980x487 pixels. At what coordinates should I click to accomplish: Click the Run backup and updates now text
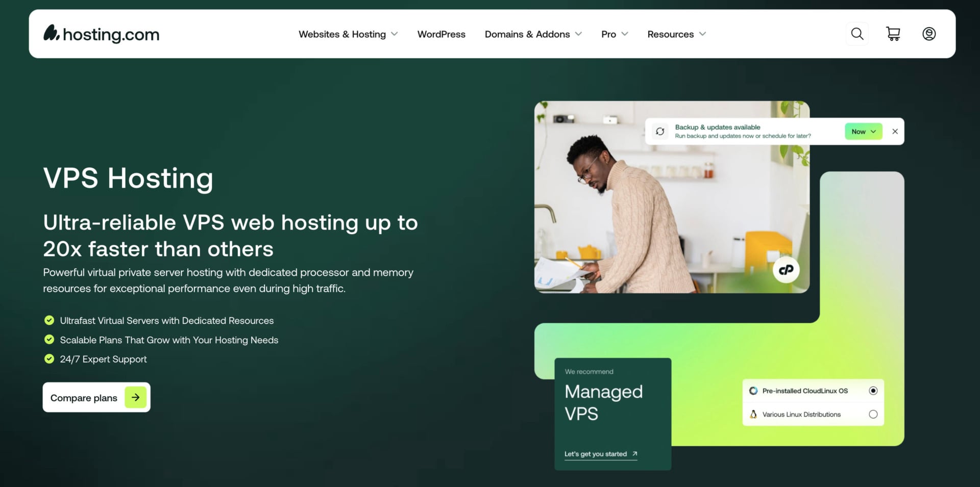(743, 136)
